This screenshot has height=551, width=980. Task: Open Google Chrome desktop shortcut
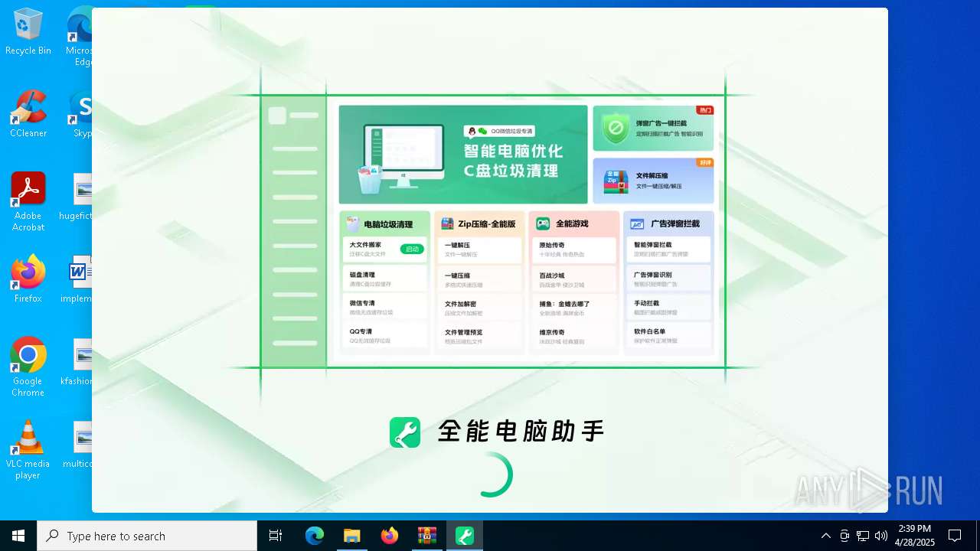click(x=28, y=367)
